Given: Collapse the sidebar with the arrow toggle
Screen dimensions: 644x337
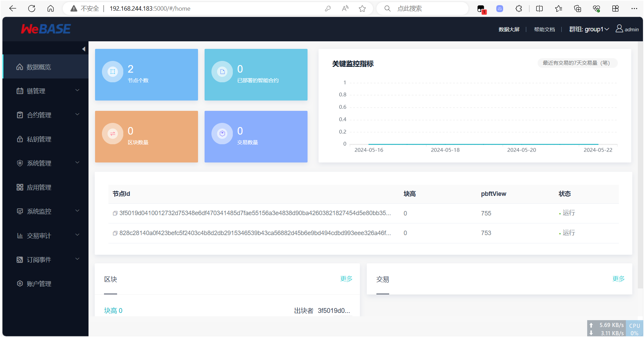Looking at the screenshot, I should pos(84,49).
